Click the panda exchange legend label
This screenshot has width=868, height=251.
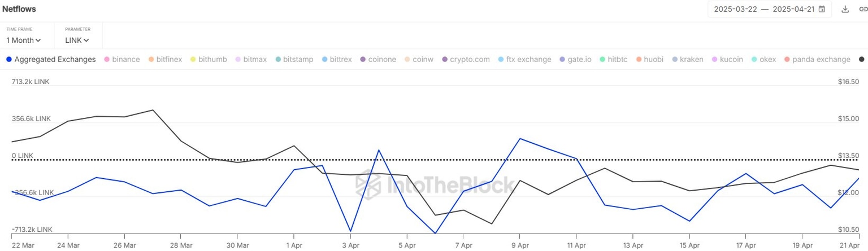[821, 59]
